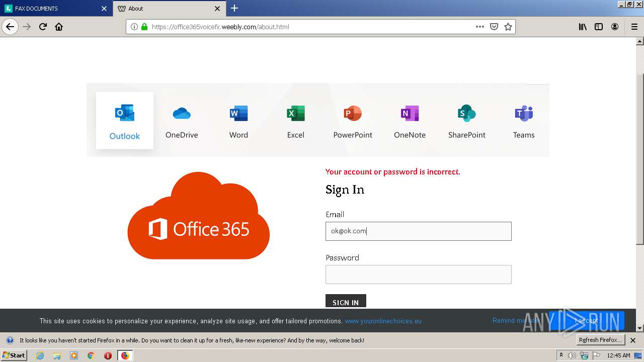Click the address bar URL

pos(220,27)
